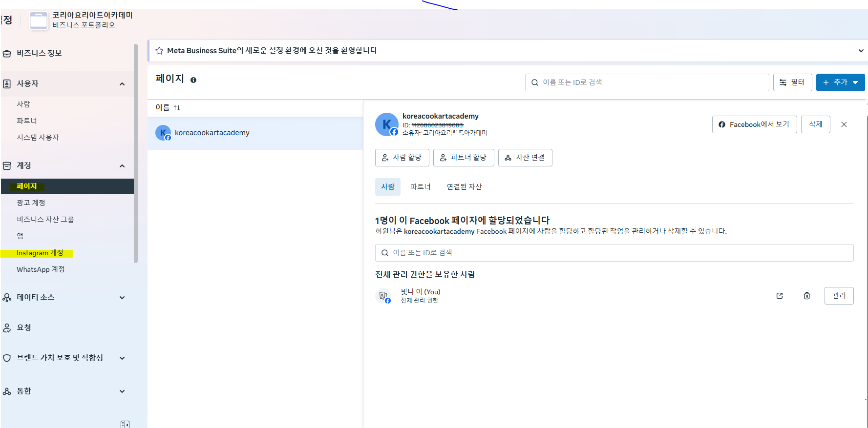868x428 pixels.
Task: Click 관리 button for 빛나 이
Action: click(839, 296)
